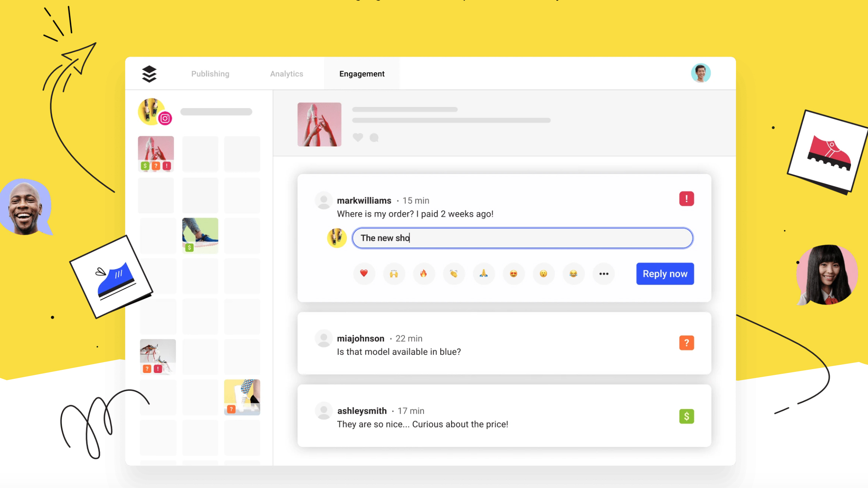Click the green dollar flag on ashleysmith's comment
The width and height of the screenshot is (868, 488).
[x=686, y=416]
